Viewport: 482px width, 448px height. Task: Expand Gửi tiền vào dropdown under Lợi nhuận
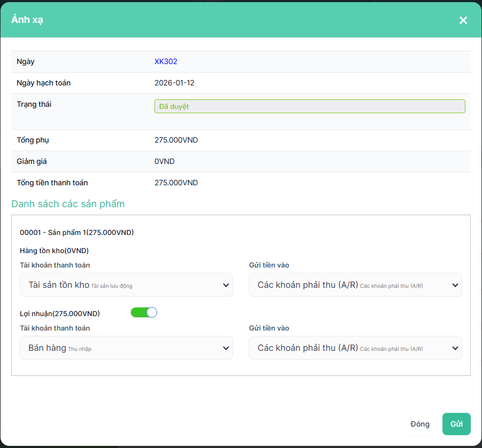coord(355,348)
